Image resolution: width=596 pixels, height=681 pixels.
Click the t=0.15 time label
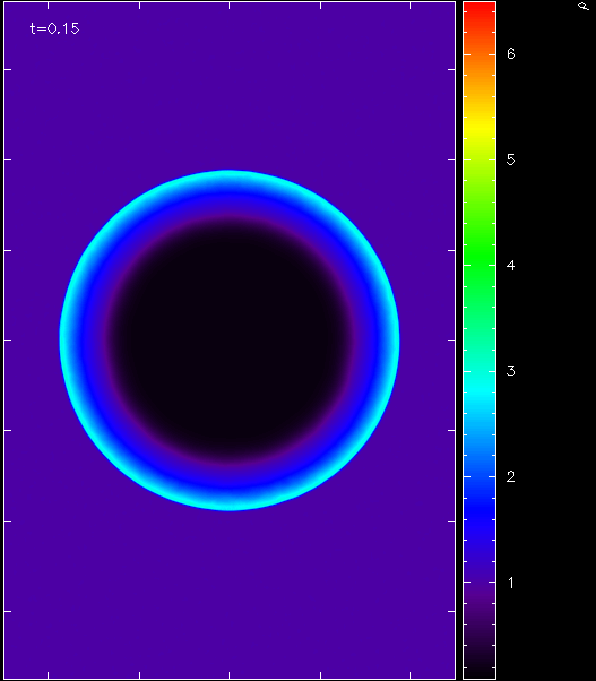[x=55, y=29]
